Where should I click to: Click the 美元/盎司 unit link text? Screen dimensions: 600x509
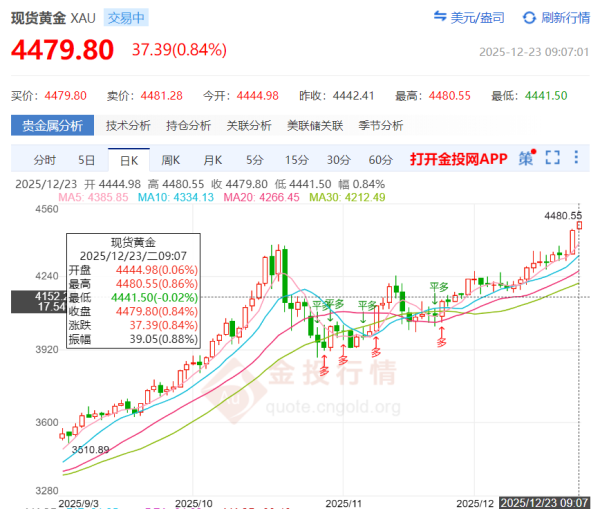(478, 18)
